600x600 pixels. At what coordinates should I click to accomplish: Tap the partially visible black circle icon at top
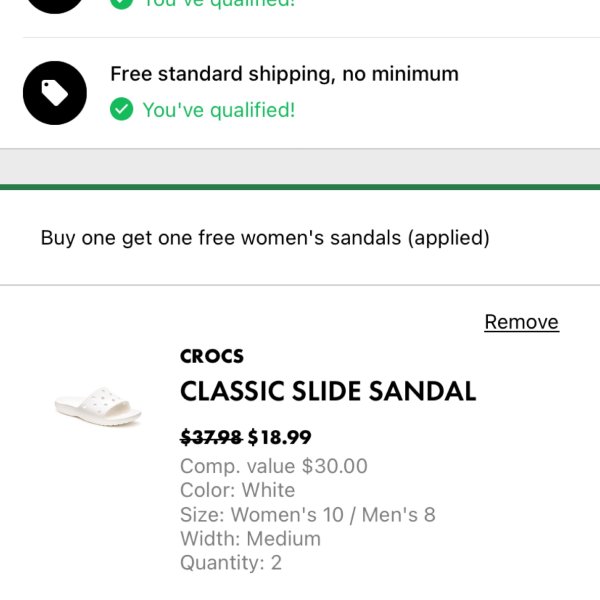(x=55, y=7)
